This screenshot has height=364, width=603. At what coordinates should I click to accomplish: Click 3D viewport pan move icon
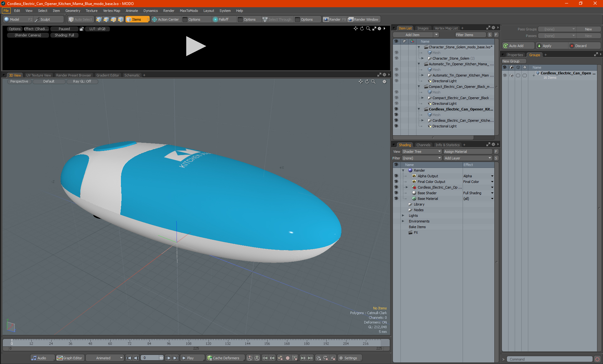[361, 82]
